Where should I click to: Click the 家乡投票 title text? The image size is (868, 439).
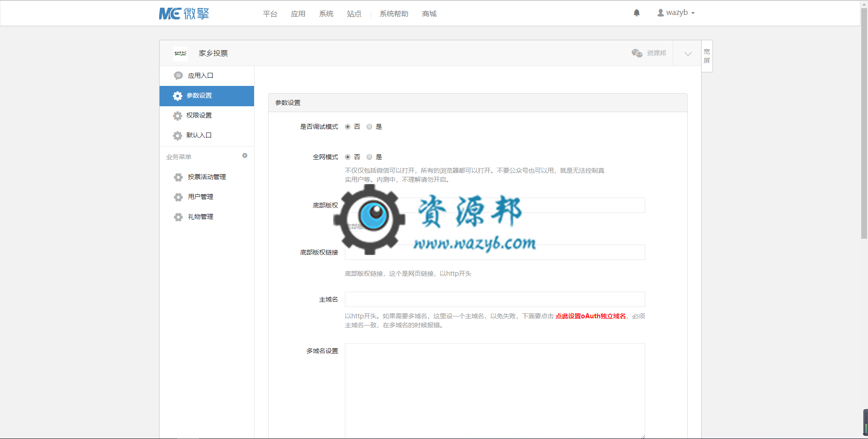213,53
